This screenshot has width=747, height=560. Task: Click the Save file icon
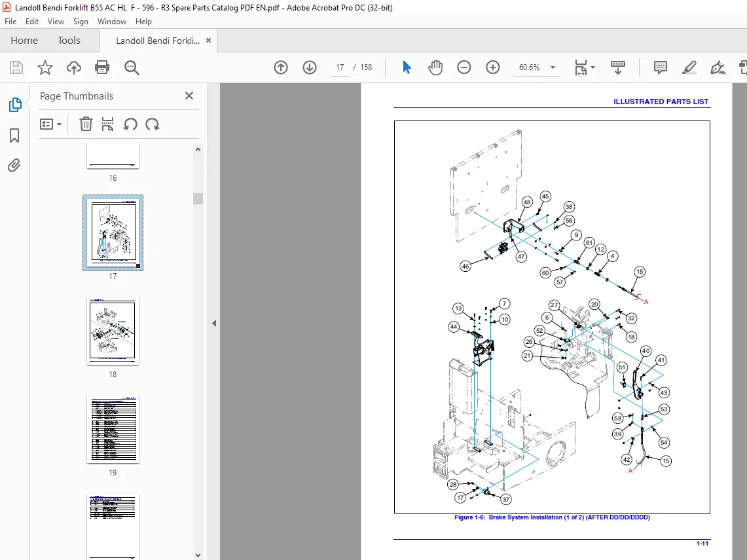(16, 67)
